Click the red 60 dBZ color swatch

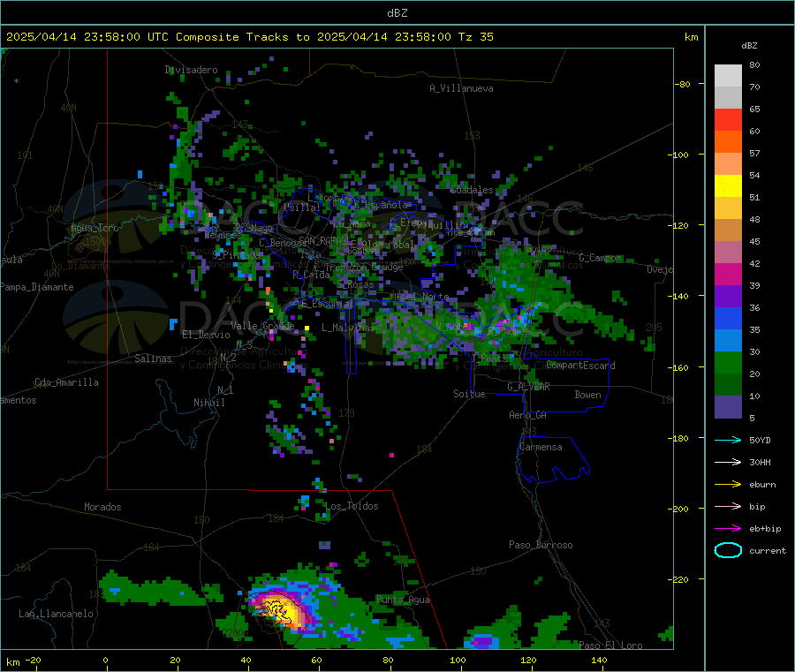coord(728,119)
